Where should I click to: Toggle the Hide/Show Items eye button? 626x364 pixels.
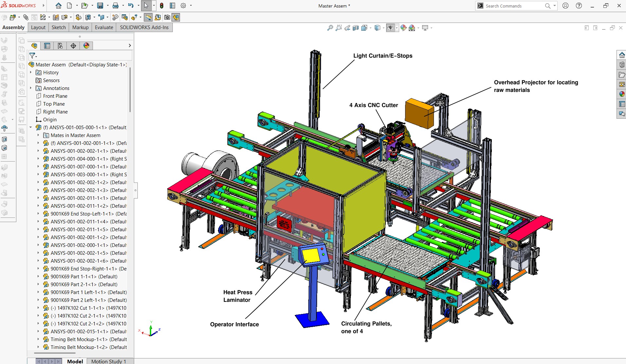coord(390,28)
